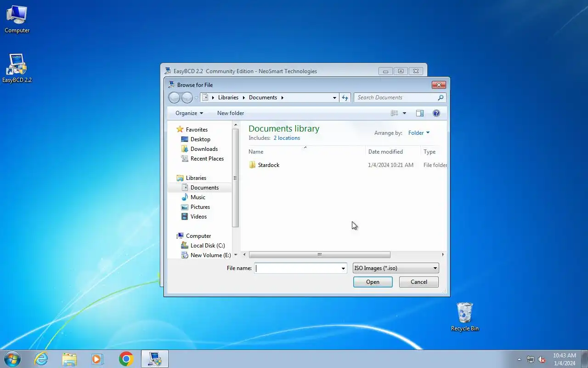Screen dimensions: 588x368
Task: Click the navigation pane vertical scrollbar thumb
Action: (x=235, y=178)
